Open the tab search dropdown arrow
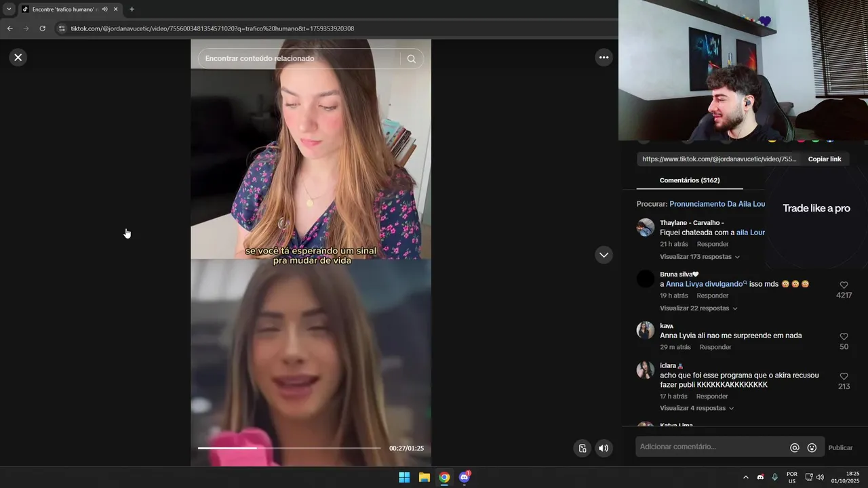 tap(9, 9)
